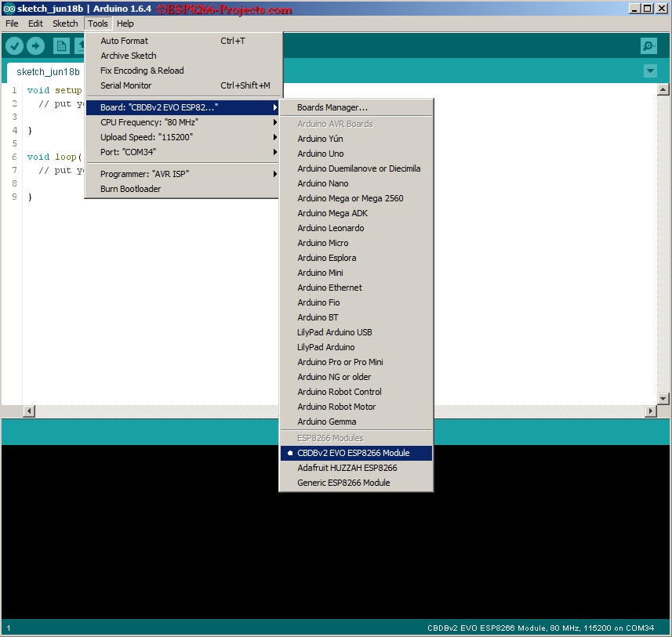Select Arduino Uno board
The image size is (672, 637).
[x=356, y=154]
